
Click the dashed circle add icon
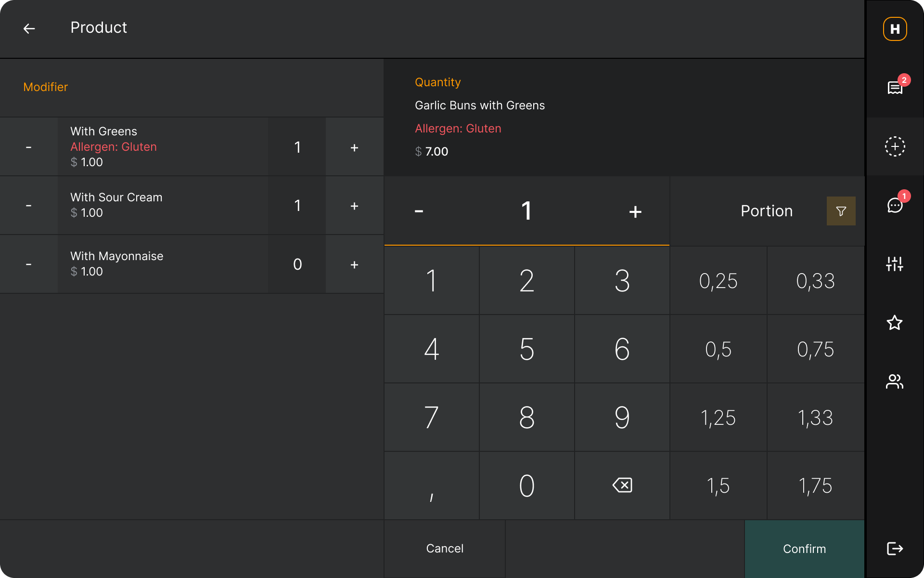[895, 146]
